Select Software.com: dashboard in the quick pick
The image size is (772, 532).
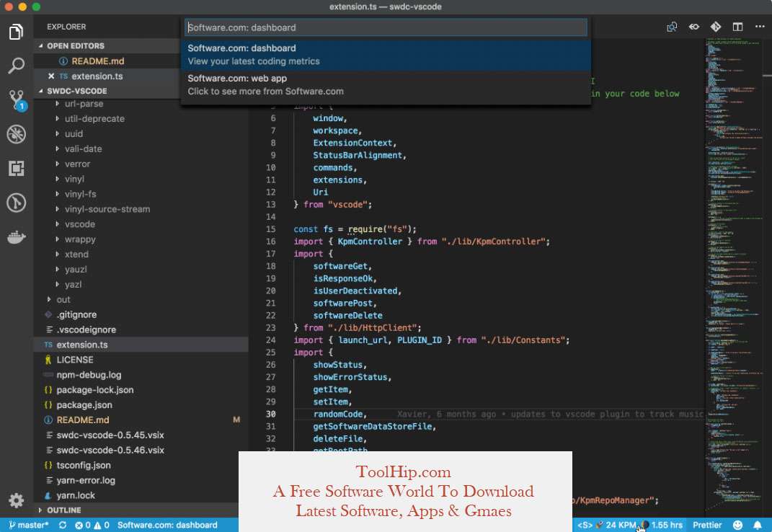tap(386, 55)
